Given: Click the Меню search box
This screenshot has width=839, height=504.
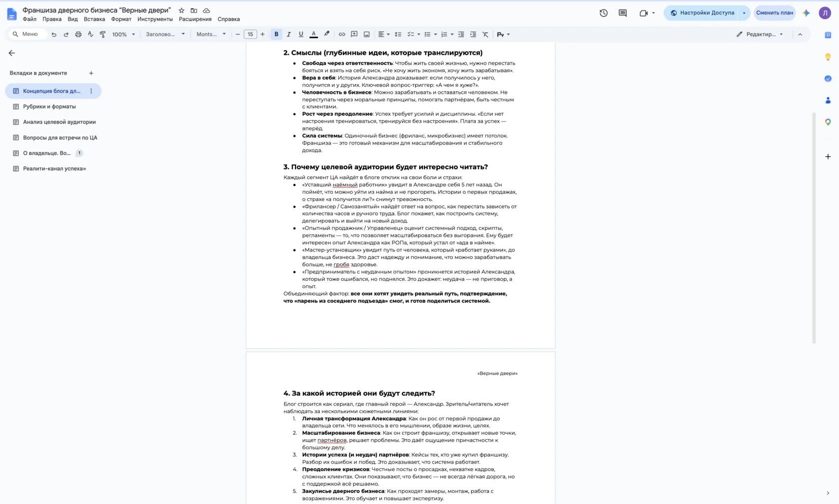Looking at the screenshot, I should (x=27, y=34).
